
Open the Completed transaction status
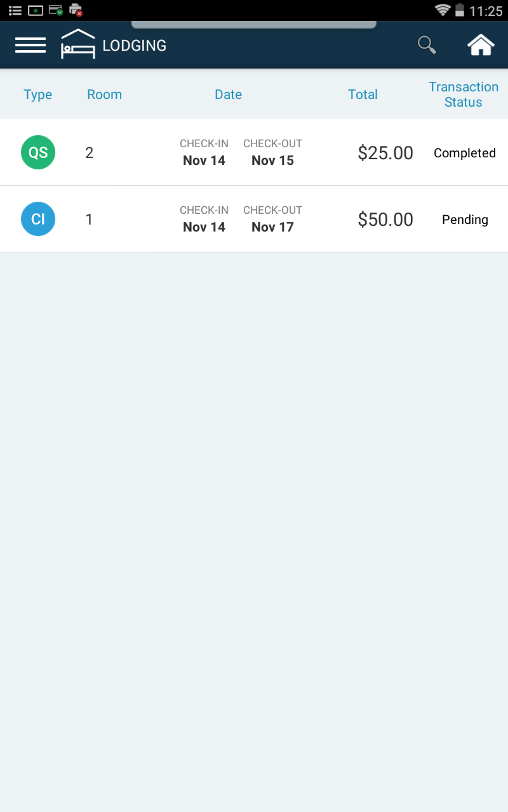click(x=465, y=153)
